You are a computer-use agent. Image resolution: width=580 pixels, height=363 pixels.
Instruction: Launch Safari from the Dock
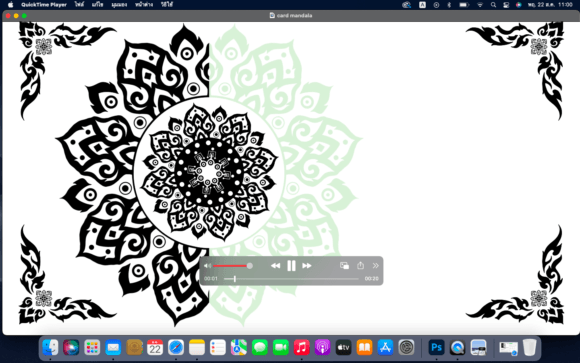pos(176,347)
